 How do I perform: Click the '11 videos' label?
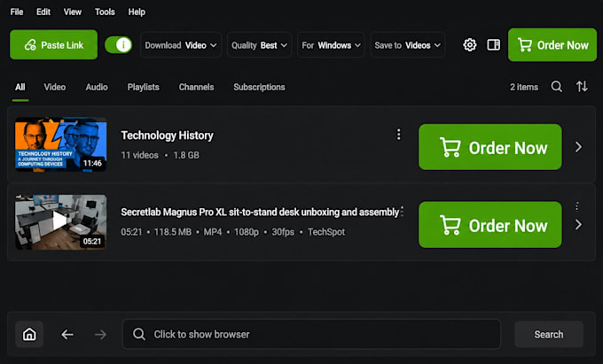[x=139, y=155]
